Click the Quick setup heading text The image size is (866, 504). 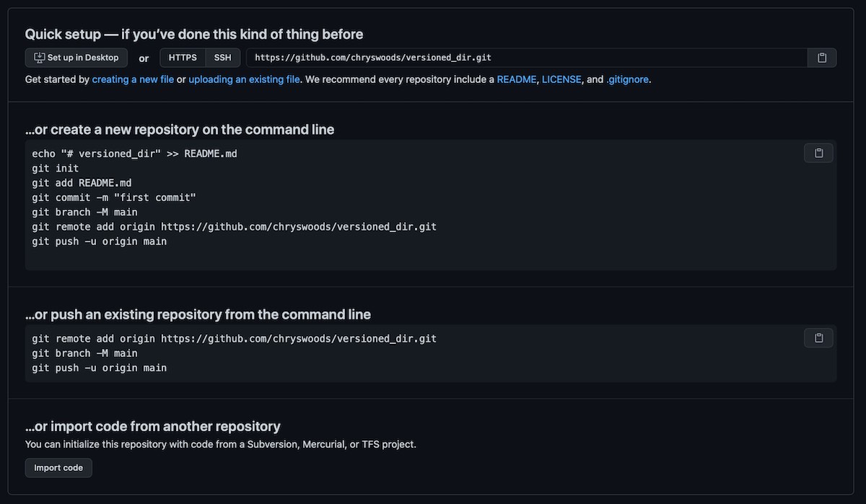click(x=193, y=34)
